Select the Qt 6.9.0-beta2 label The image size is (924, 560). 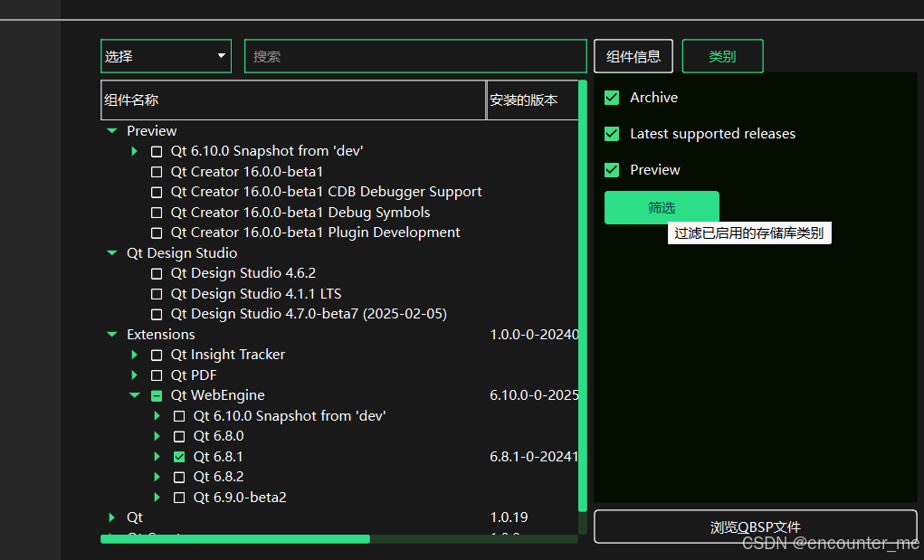click(240, 498)
